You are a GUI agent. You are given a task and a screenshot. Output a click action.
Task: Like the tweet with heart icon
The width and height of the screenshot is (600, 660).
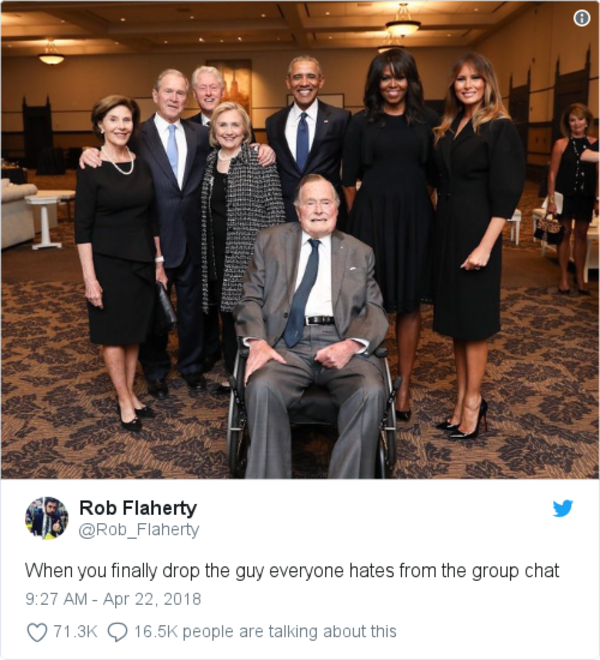tap(37, 632)
